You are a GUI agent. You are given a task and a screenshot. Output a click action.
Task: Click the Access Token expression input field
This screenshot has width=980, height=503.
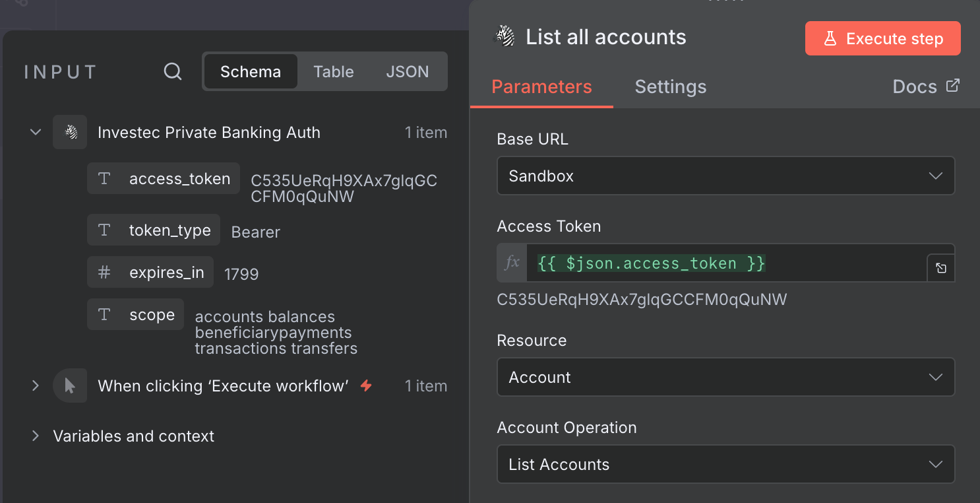click(726, 263)
